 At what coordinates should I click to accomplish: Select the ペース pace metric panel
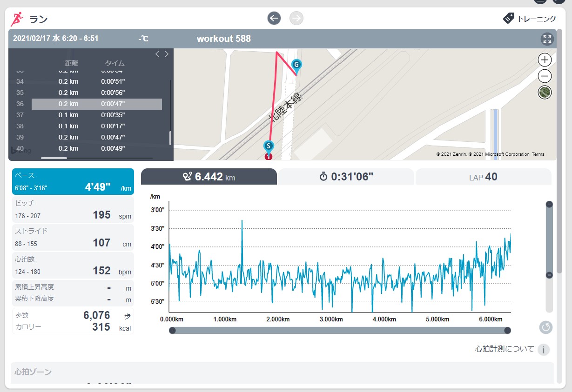(73, 181)
